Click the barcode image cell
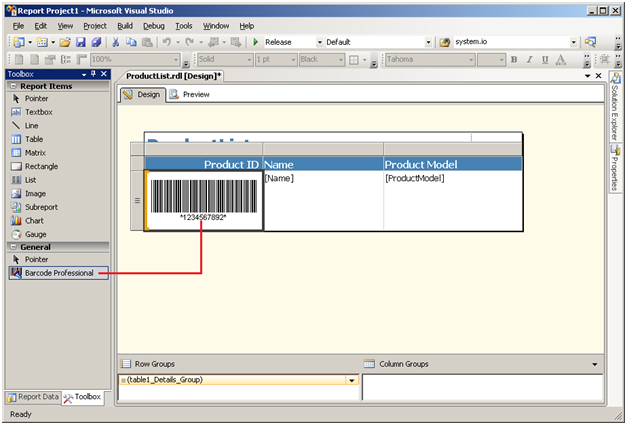Viewport: 627px width, 425px height. tap(204, 201)
